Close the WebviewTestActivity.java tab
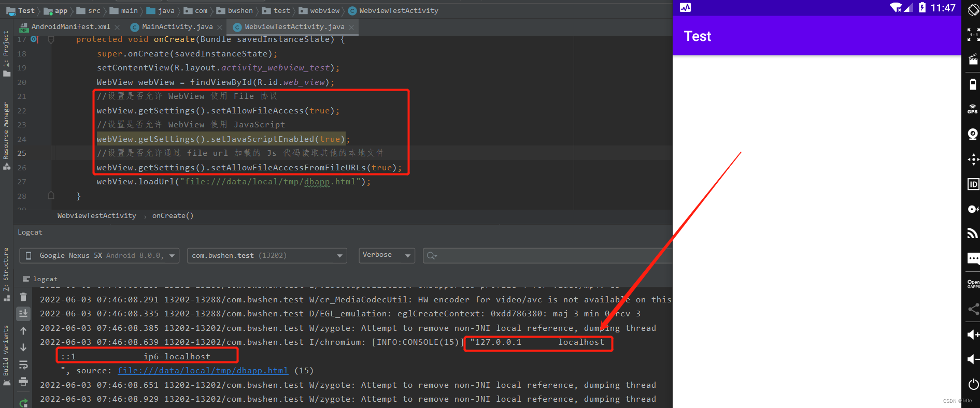This screenshot has width=980, height=408. coord(351,27)
